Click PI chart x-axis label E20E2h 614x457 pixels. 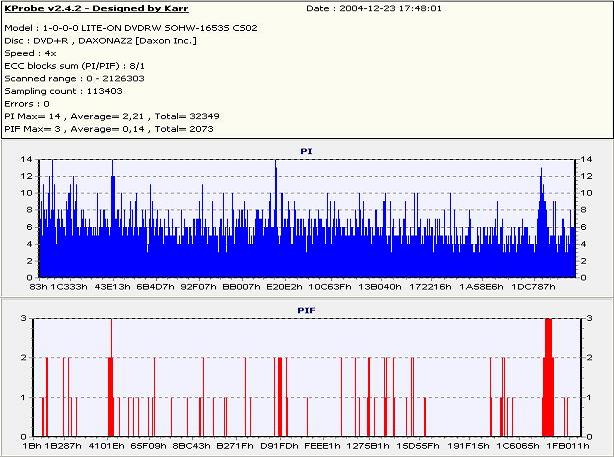284,287
